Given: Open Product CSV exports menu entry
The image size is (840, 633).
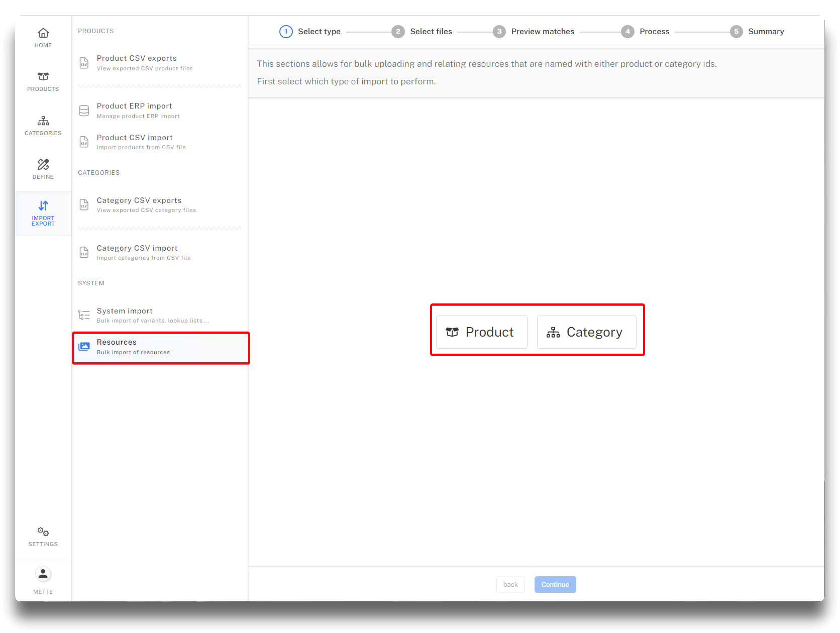Looking at the screenshot, I should (x=137, y=63).
